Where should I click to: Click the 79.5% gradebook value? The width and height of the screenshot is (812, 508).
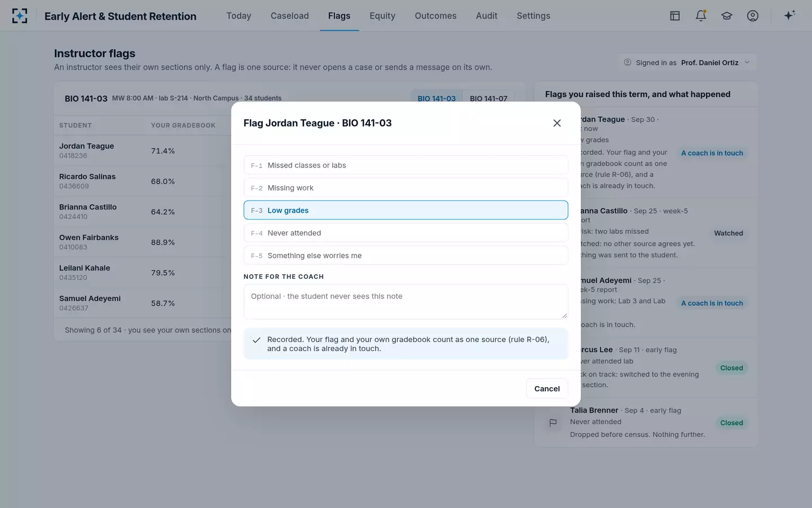163,273
